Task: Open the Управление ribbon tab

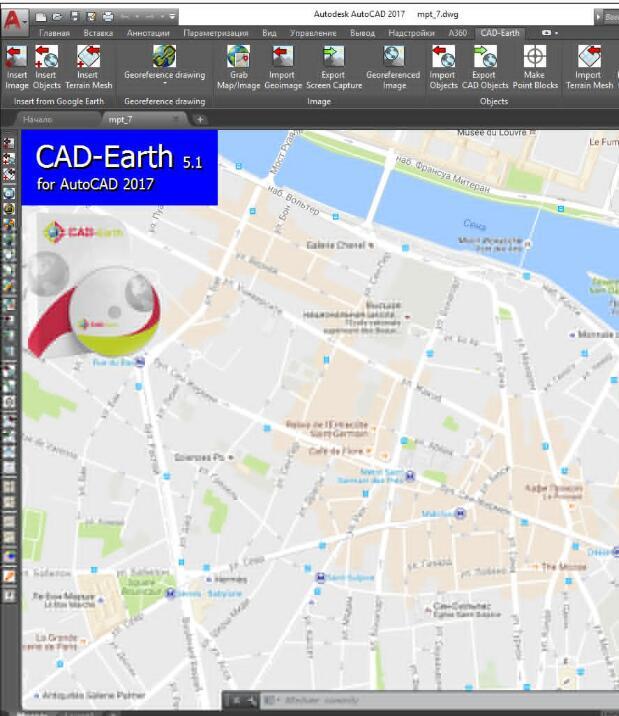Action: [313, 33]
